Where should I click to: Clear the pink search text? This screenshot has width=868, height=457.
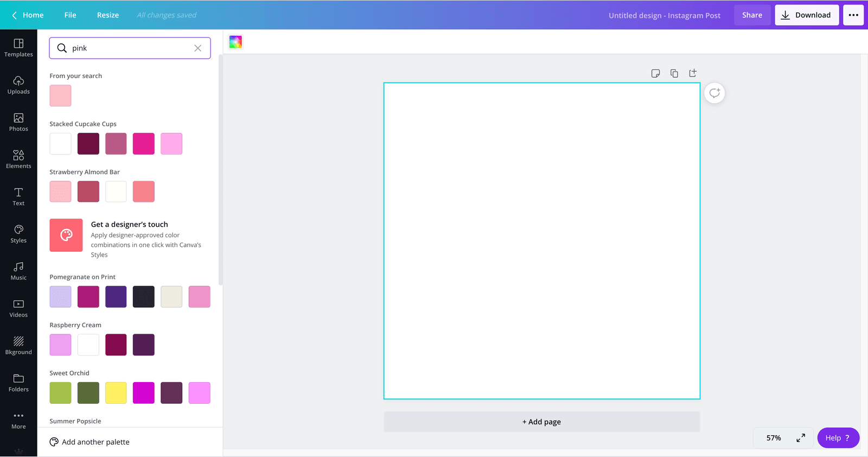click(x=198, y=48)
